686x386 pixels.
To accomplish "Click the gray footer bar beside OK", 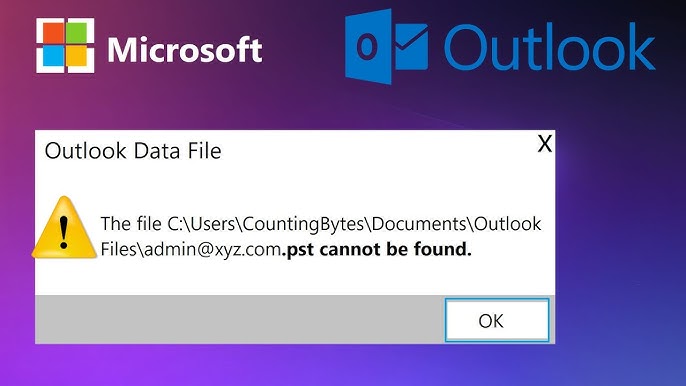I will 240,319.
